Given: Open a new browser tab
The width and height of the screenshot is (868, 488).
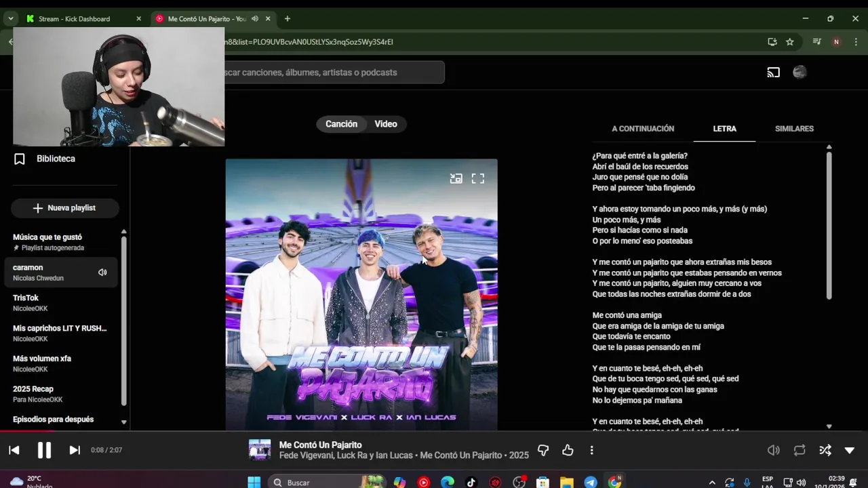Looking at the screenshot, I should [288, 19].
